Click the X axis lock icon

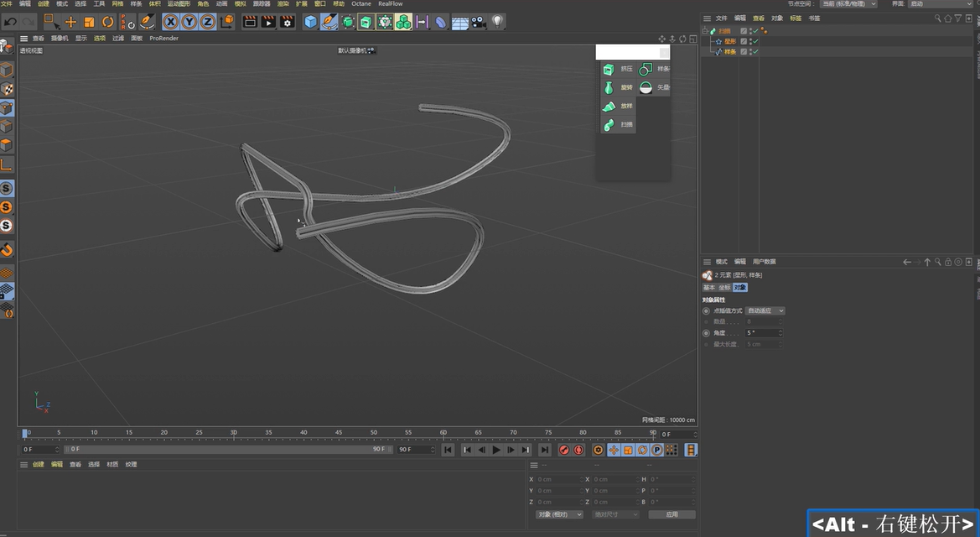coord(169,21)
